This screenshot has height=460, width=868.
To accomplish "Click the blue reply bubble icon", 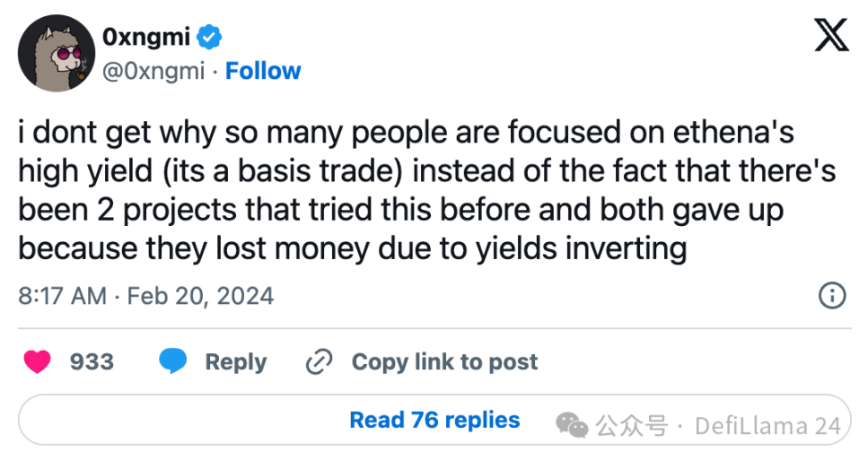I will [172, 361].
